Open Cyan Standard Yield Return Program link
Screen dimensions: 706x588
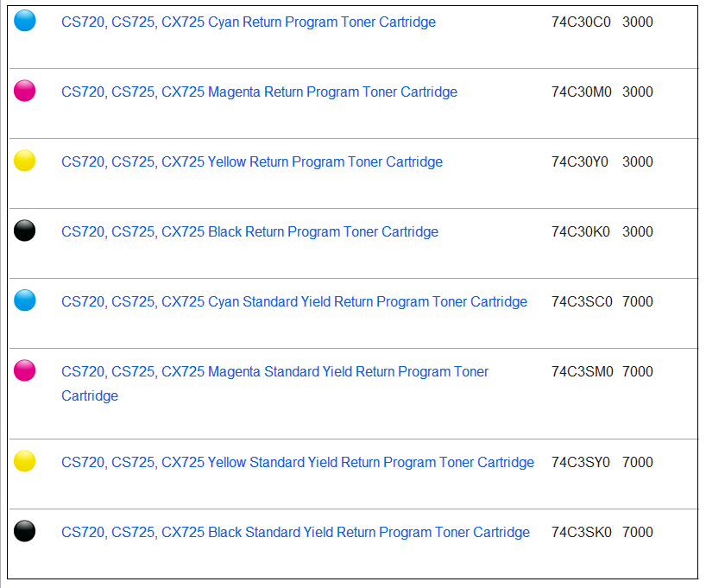[x=294, y=302]
